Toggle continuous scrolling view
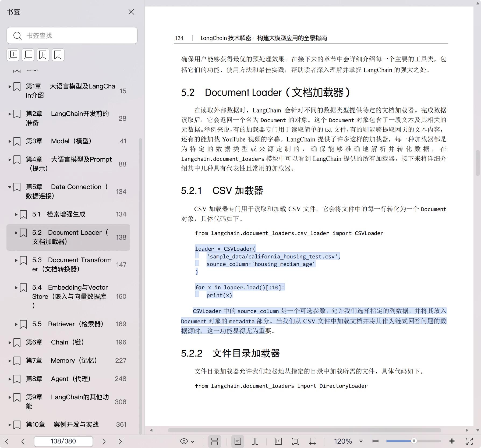 click(214, 441)
